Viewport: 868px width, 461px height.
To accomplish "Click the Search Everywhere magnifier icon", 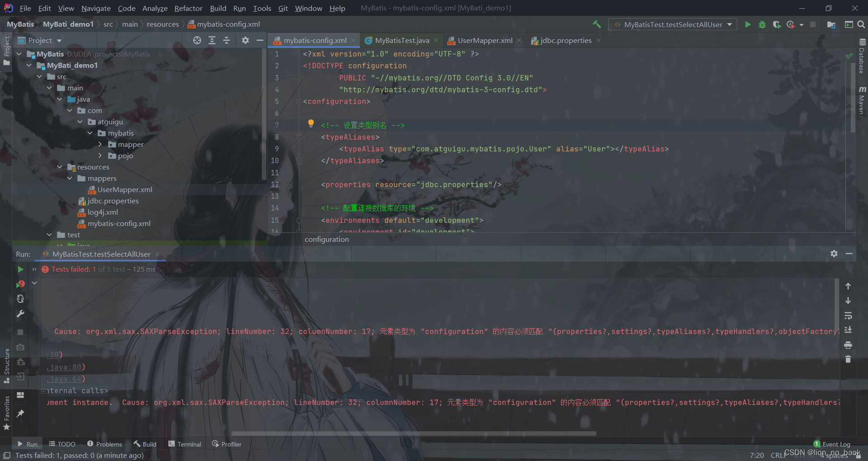I will [861, 24].
